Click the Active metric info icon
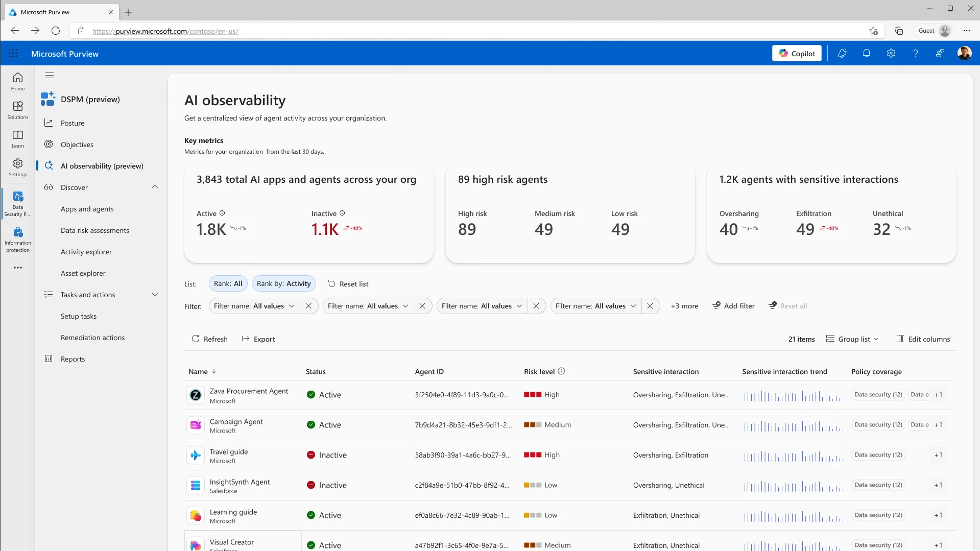The width and height of the screenshot is (980, 551). coord(222,213)
